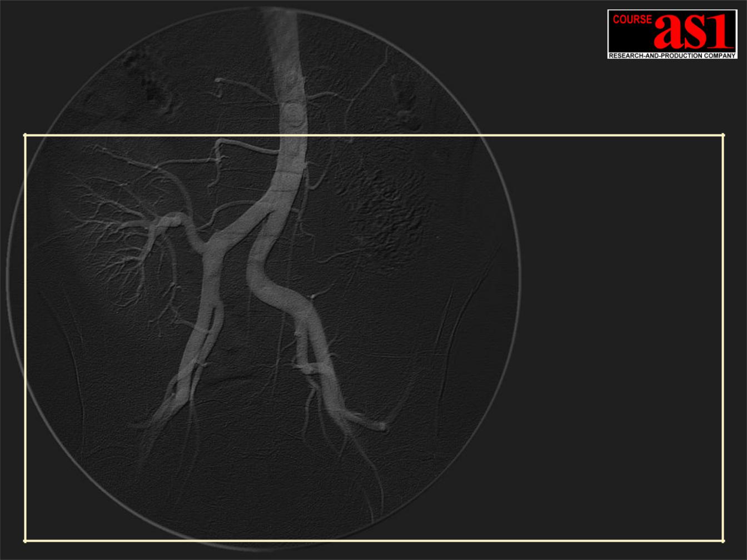Select the bottom-right corner handle of the frame
The height and width of the screenshot is (560, 747).
point(723,540)
